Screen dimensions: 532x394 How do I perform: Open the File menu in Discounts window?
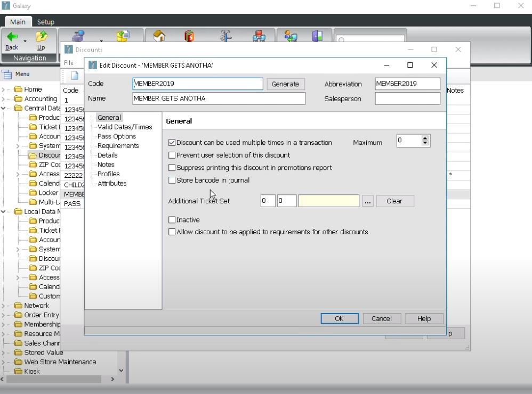point(70,63)
